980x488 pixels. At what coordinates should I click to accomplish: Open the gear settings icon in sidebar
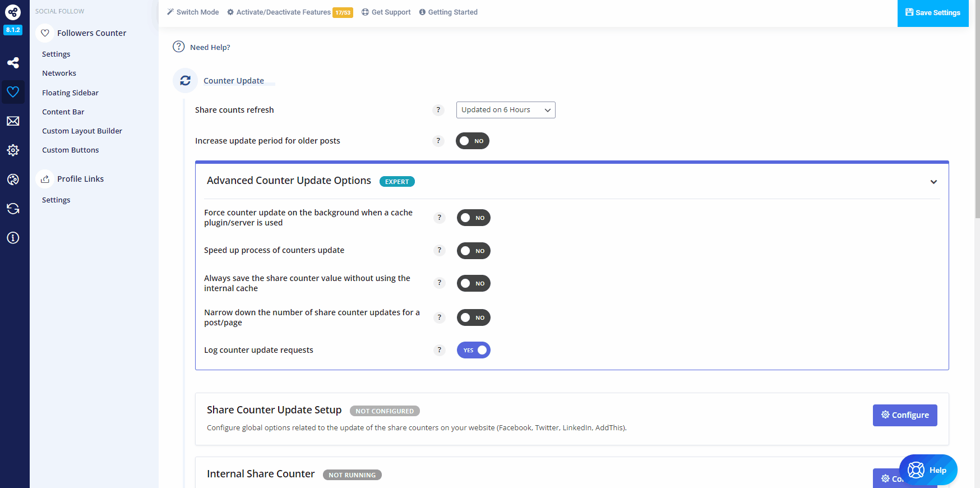13,150
